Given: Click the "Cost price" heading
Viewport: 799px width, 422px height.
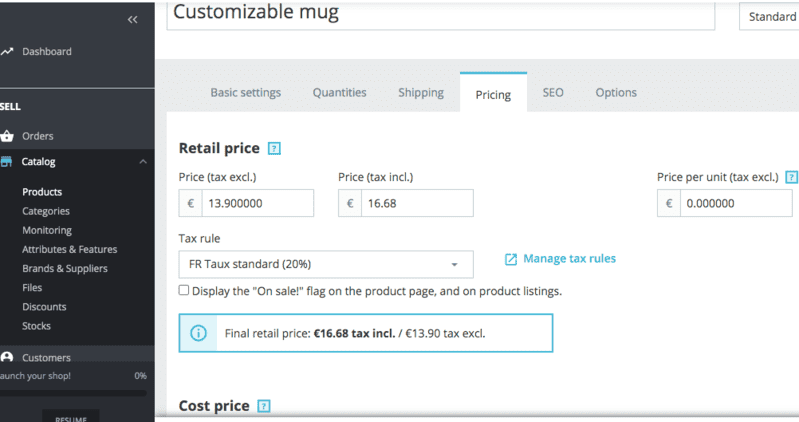Looking at the screenshot, I should coord(214,406).
